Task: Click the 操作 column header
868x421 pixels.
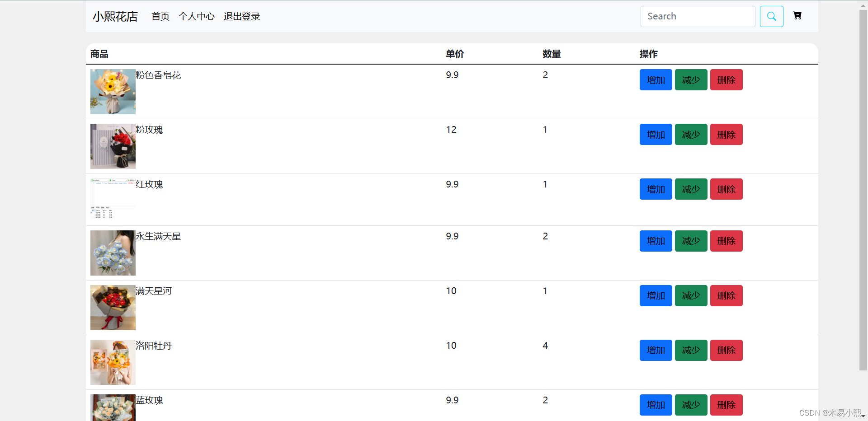Action: pyautogui.click(x=649, y=54)
